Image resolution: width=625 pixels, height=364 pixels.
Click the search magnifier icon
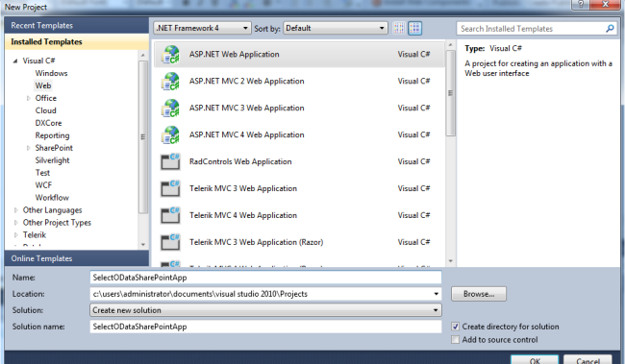(610, 29)
